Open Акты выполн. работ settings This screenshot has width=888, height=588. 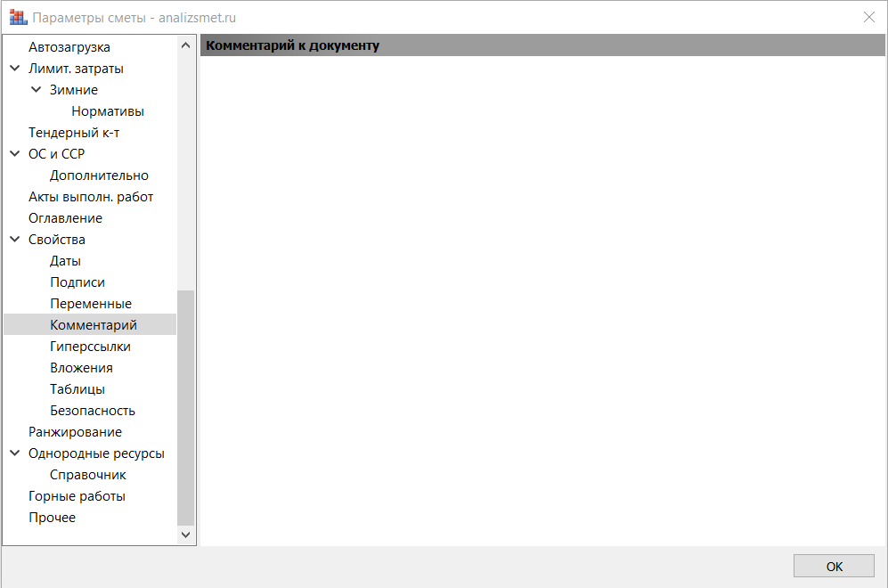click(91, 197)
